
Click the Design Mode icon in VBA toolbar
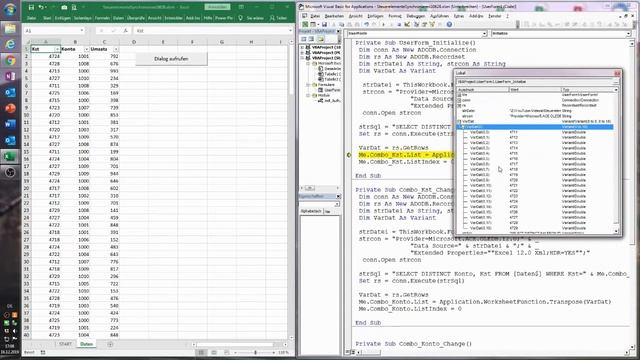click(407, 24)
